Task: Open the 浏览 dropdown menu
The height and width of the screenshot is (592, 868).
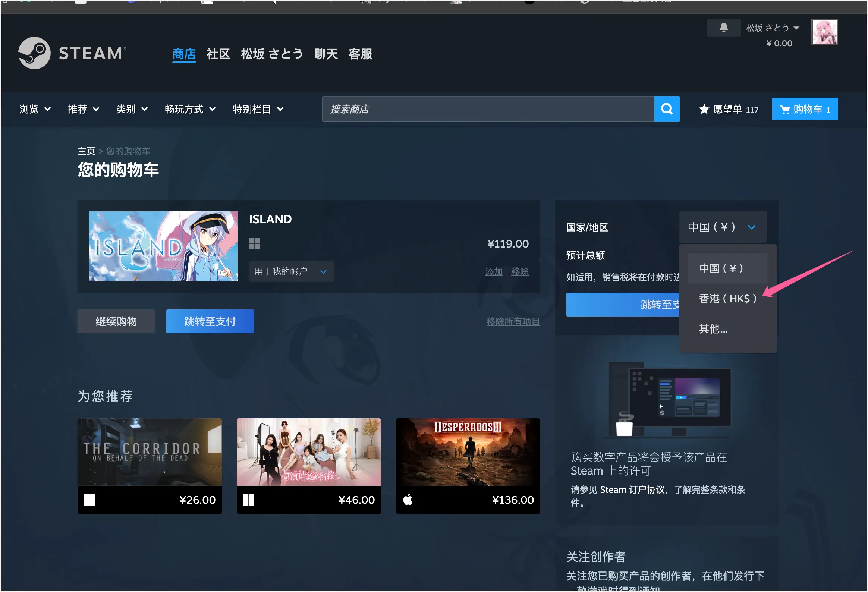Action: (35, 109)
